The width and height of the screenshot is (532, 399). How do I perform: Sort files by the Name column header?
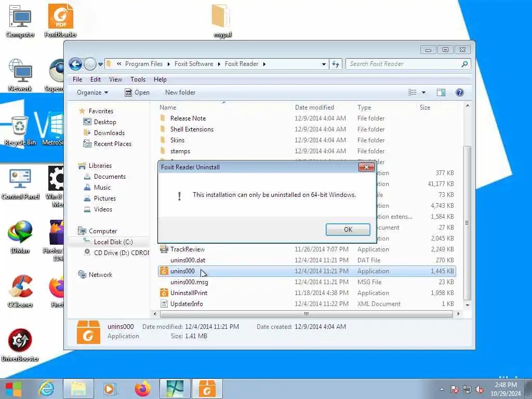[224, 108]
